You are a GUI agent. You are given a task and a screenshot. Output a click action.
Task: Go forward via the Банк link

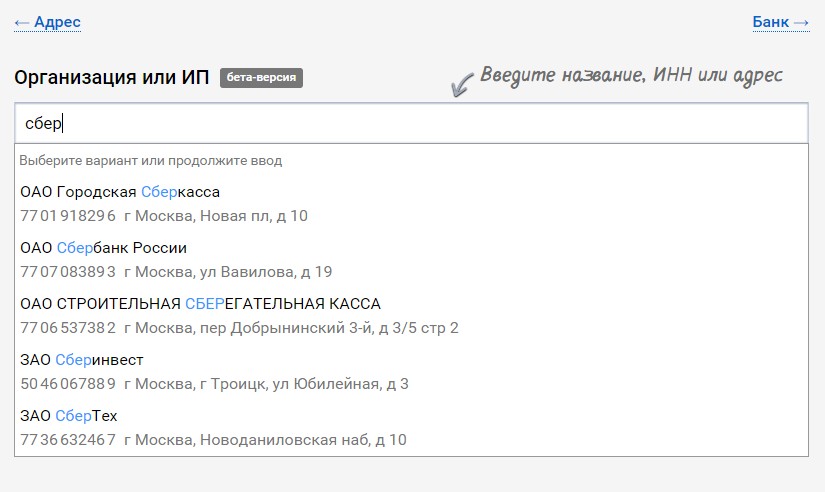[781, 22]
